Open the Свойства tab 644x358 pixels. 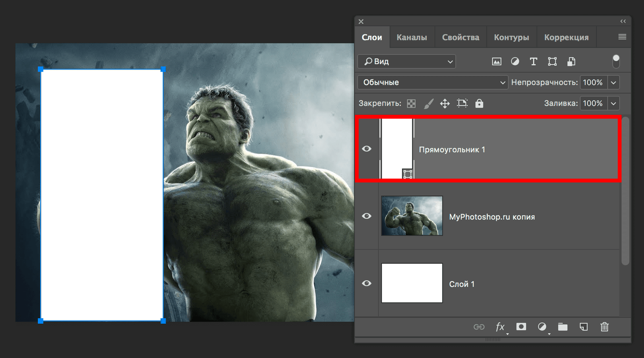tap(460, 37)
